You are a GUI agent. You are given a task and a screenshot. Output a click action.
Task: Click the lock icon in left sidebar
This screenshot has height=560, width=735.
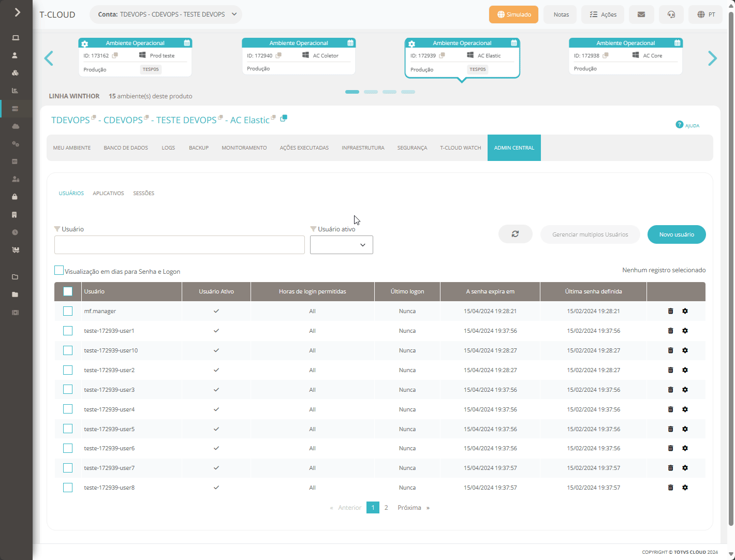(x=15, y=197)
